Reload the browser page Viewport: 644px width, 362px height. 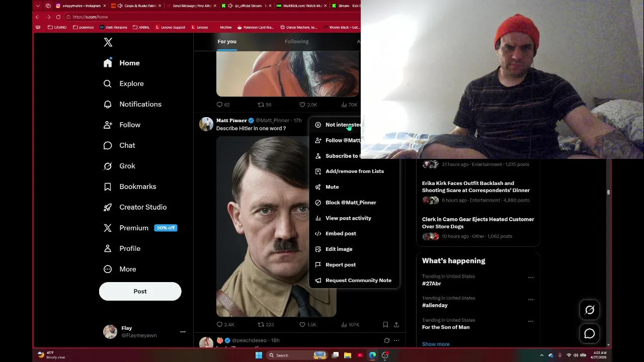coord(58,17)
